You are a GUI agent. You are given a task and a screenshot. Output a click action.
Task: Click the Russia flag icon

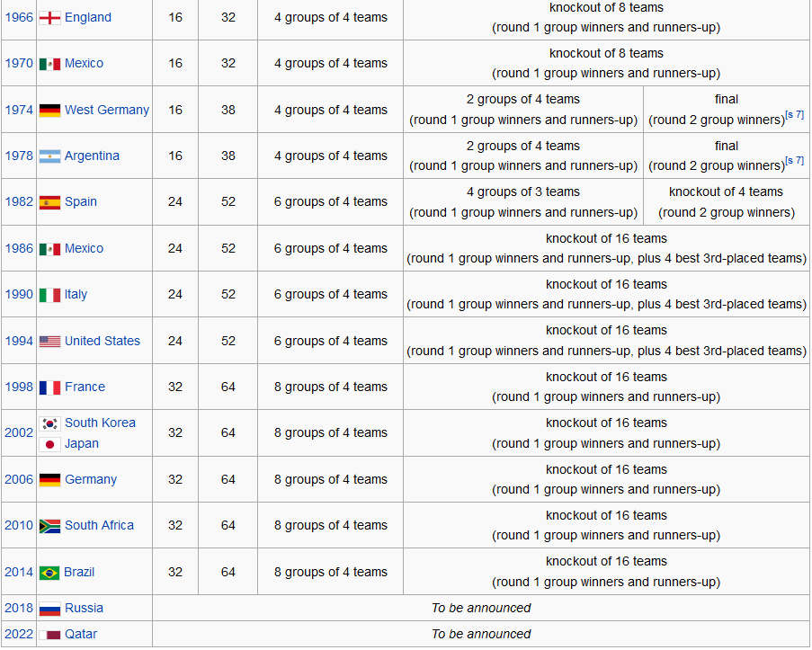point(49,609)
